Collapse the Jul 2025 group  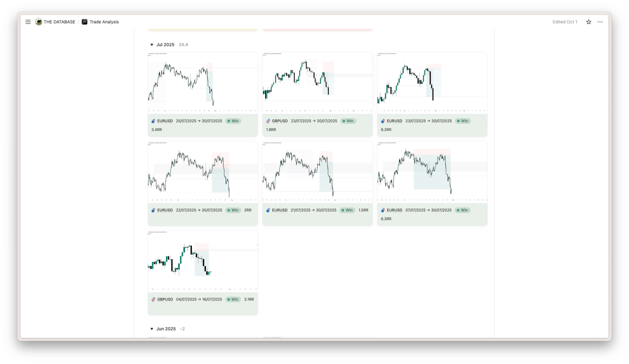point(152,45)
